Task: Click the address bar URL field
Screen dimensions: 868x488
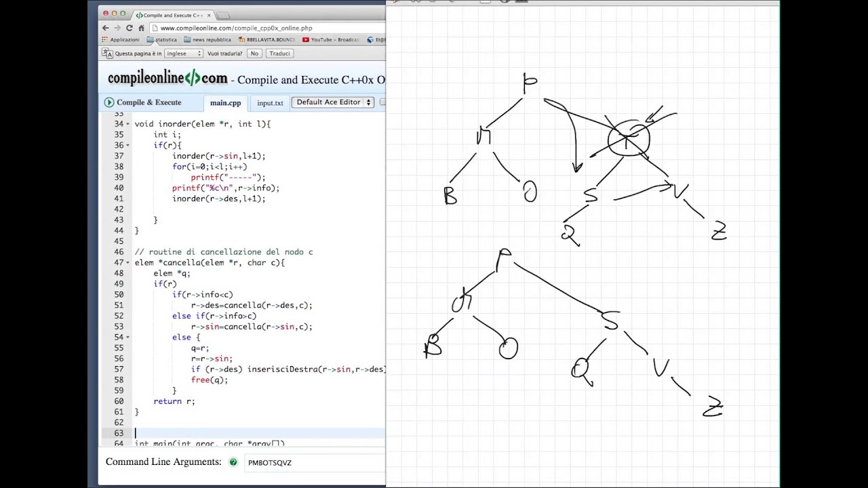Action: tap(268, 28)
